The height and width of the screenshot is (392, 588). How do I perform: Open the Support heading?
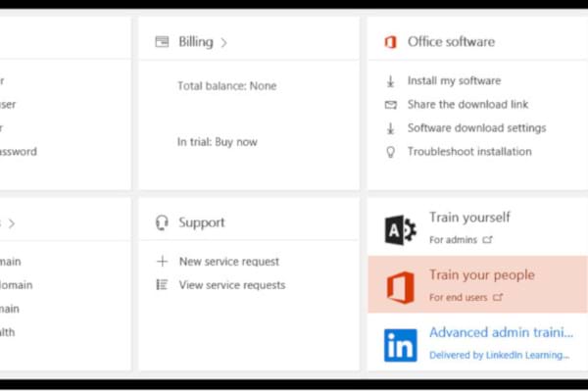202,222
